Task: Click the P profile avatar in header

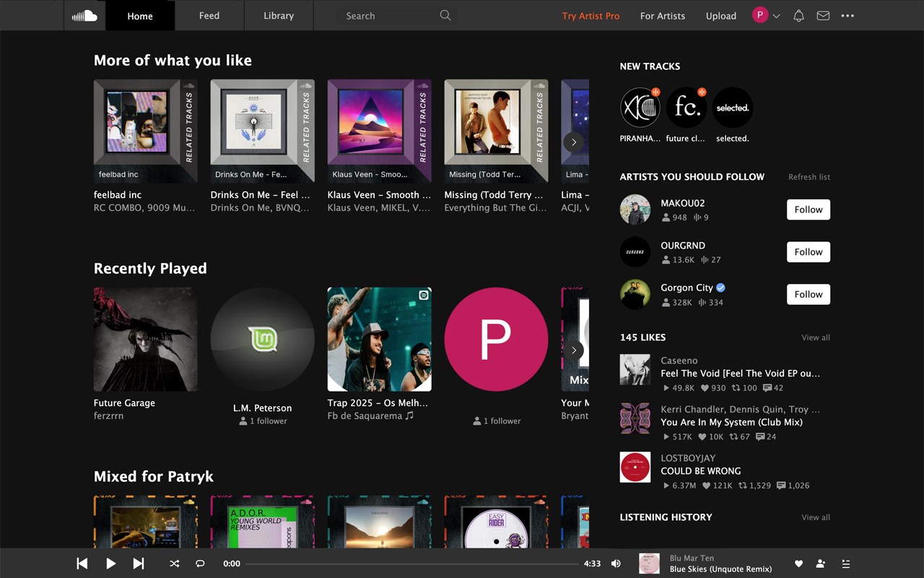Action: click(x=760, y=15)
